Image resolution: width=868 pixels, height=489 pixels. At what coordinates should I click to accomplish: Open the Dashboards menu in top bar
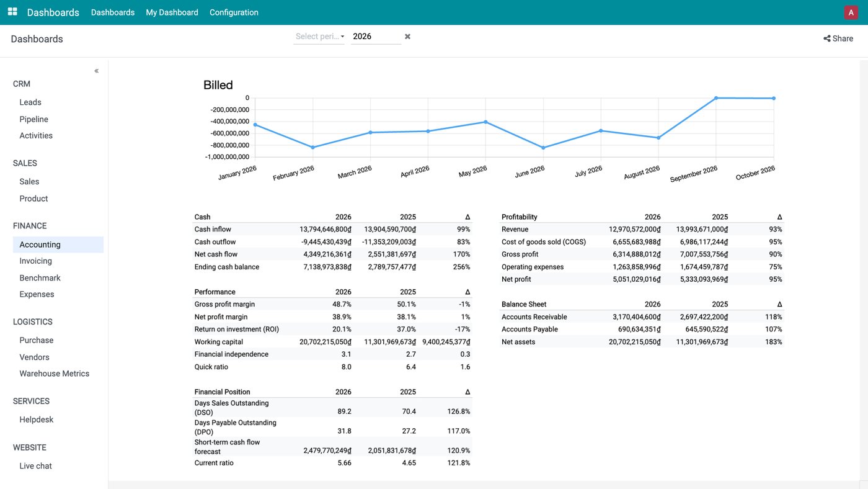[113, 12]
